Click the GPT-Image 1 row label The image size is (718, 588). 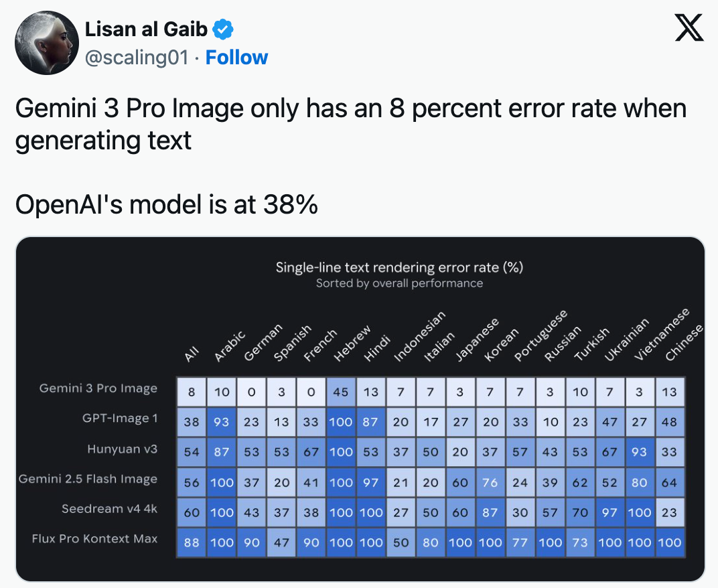[x=120, y=419]
